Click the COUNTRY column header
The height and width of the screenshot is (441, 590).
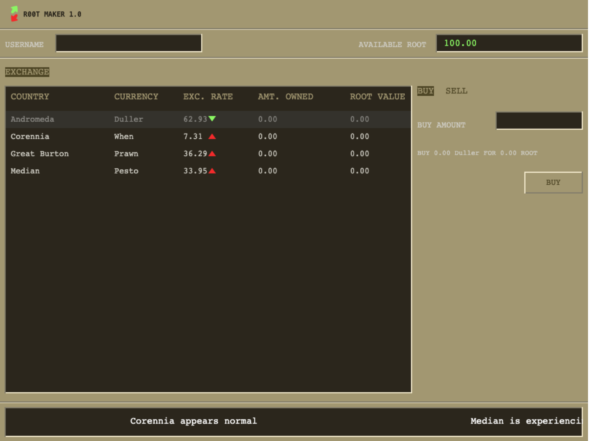pos(30,97)
